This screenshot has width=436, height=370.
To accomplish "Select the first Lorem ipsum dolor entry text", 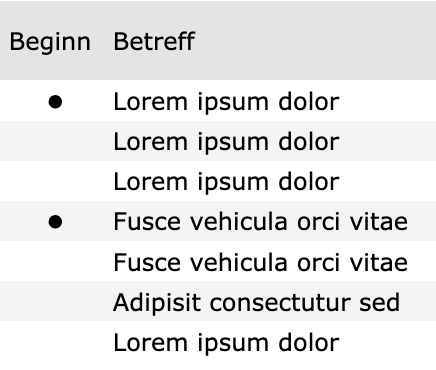I will tap(226, 102).
